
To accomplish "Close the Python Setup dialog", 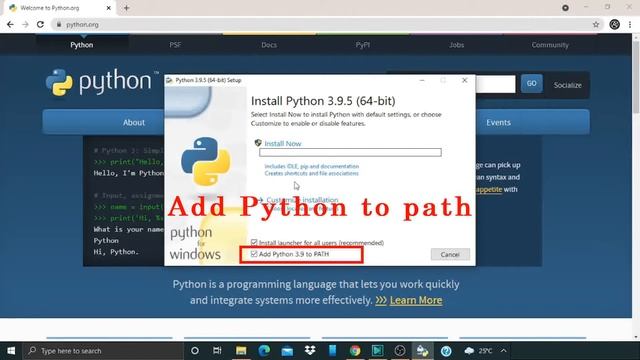I will pos(464,80).
